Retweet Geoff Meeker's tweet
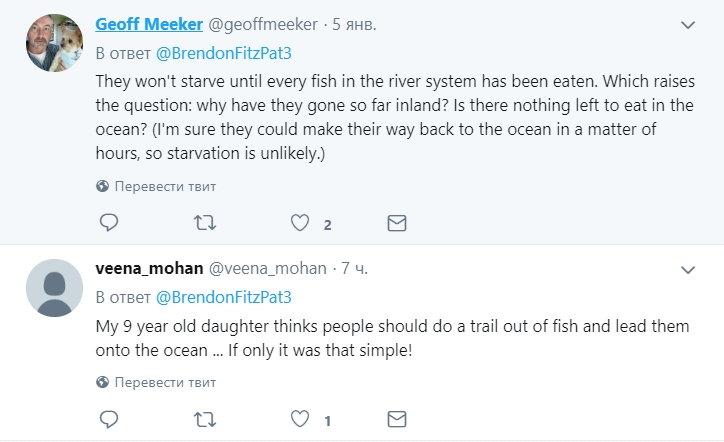The height and width of the screenshot is (442, 724). point(204,223)
